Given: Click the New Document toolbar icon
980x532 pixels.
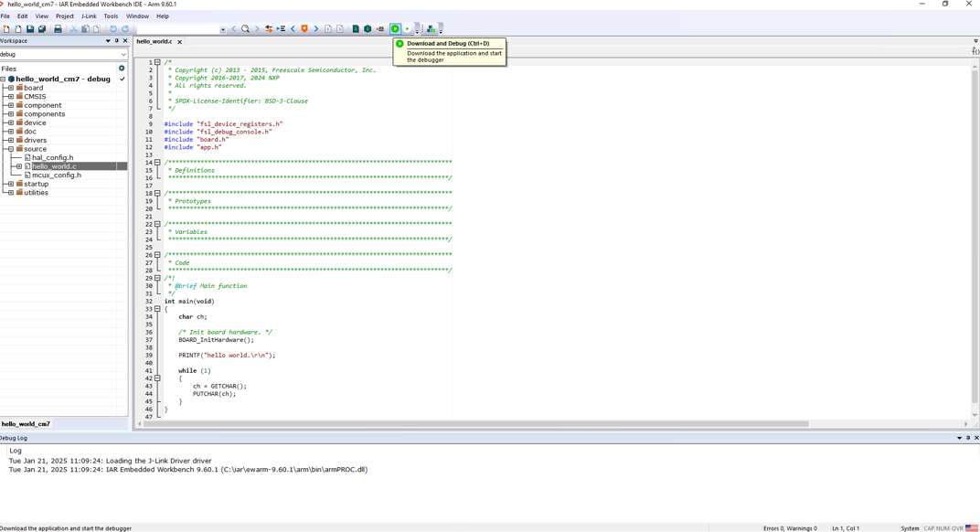Looking at the screenshot, I should (x=6, y=29).
